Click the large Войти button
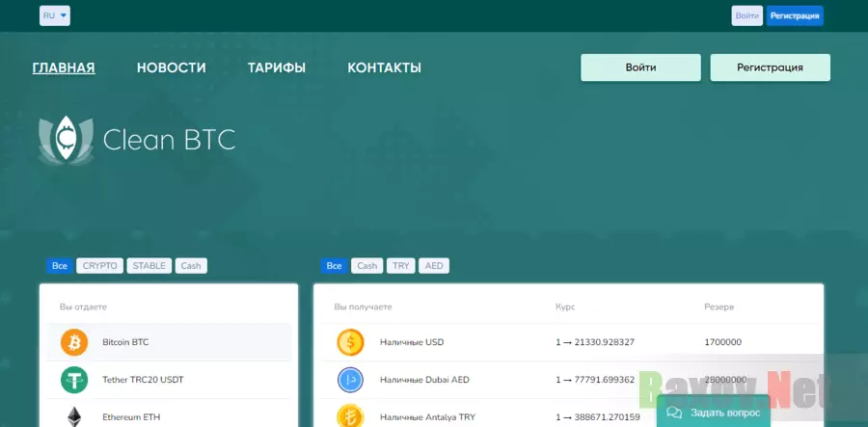 pos(641,67)
